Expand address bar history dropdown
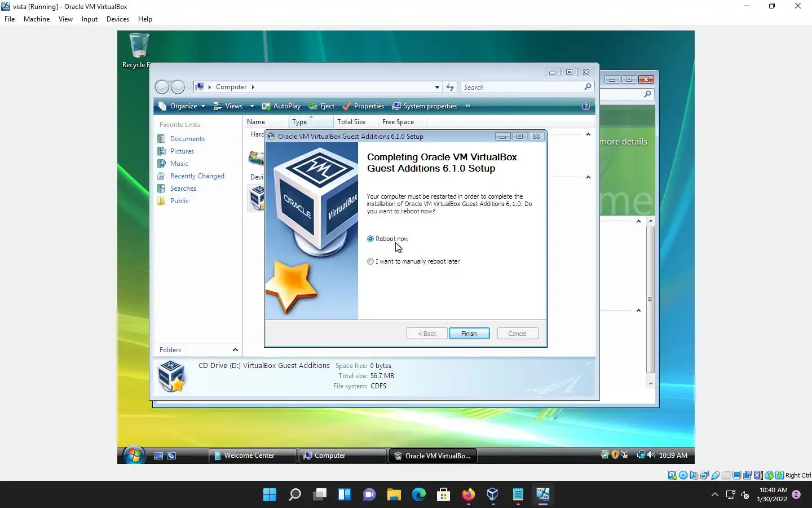The height and width of the screenshot is (508, 812). (437, 87)
